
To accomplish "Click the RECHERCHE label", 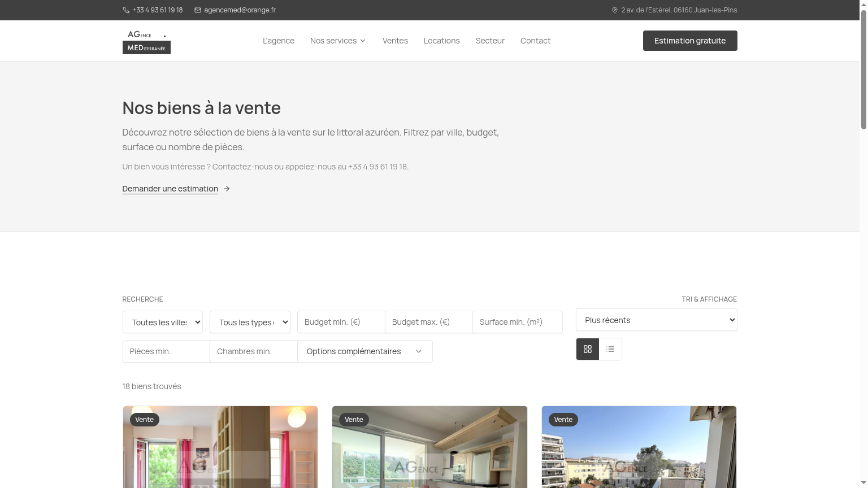I will click(x=142, y=299).
